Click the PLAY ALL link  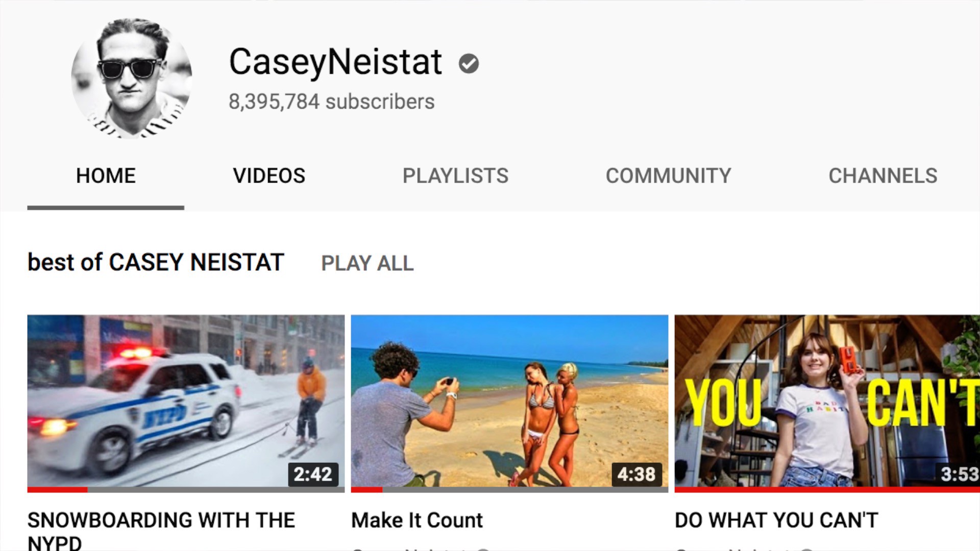(367, 263)
